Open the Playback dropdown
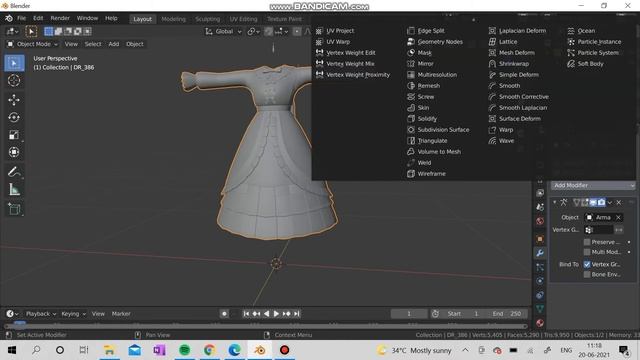Screen dimensions: 640x360 point(40,314)
